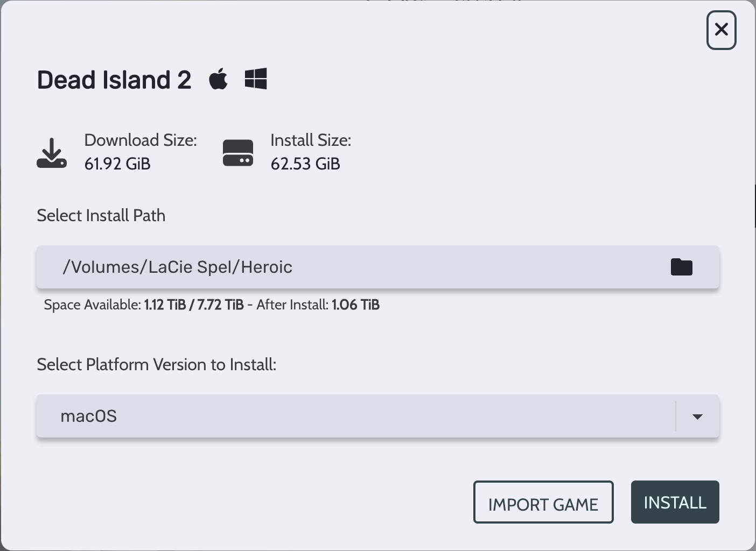Close the install dialog with the X

(721, 30)
